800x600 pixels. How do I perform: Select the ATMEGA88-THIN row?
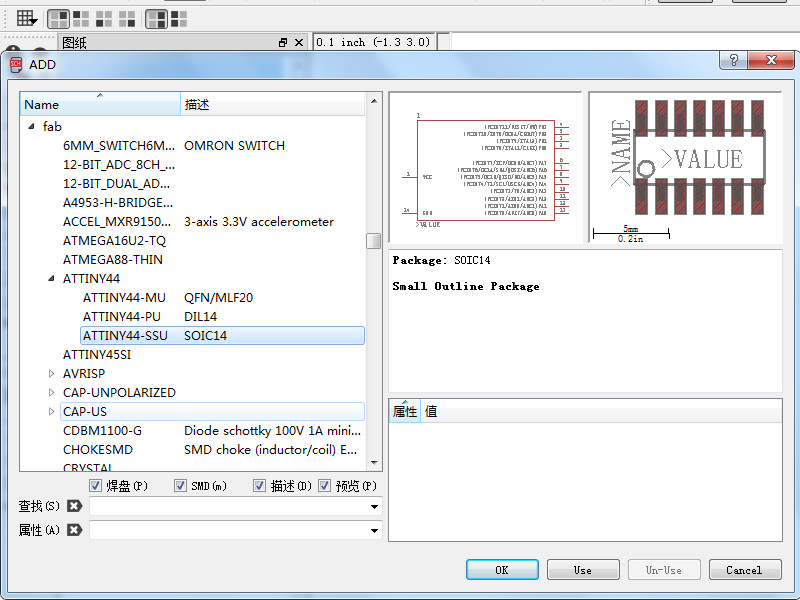pyautogui.click(x=212, y=259)
